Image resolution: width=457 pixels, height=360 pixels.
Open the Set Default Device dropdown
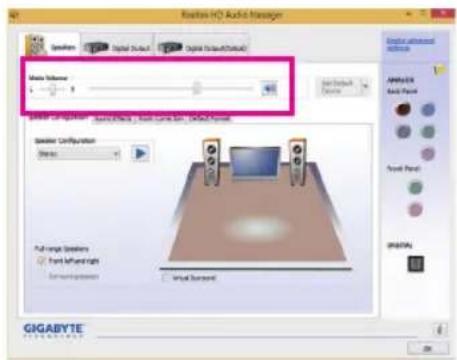365,87
